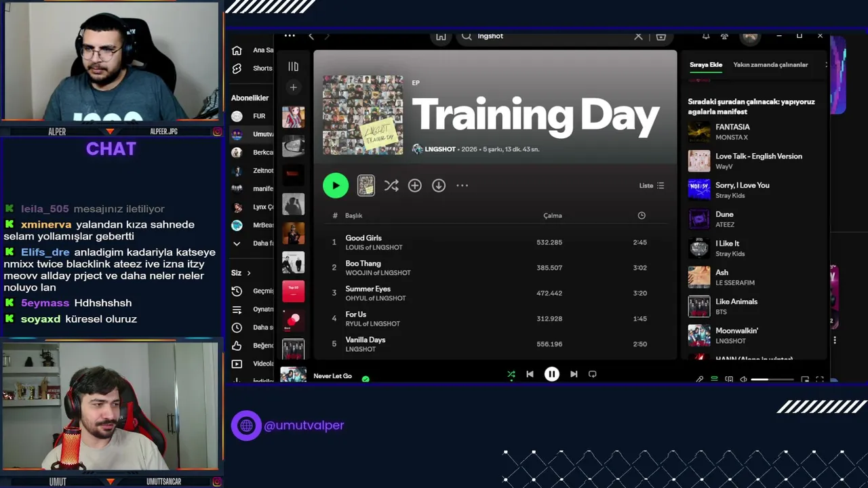Open the Spotify profile avatar menu
The image size is (868, 488).
pos(749,37)
